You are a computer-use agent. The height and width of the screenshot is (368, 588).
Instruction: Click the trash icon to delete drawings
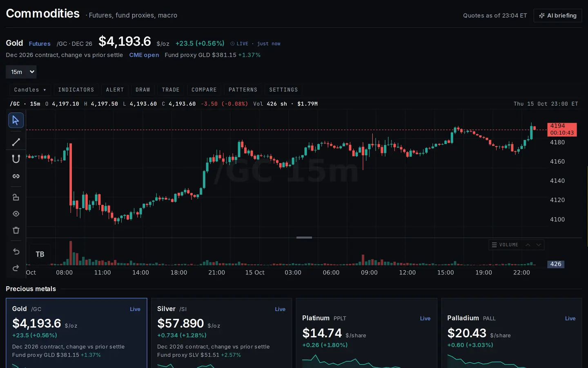coord(16,230)
